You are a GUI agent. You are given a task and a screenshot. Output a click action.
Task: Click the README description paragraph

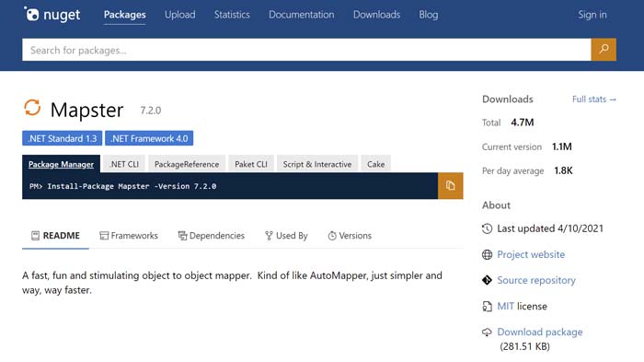tap(232, 283)
